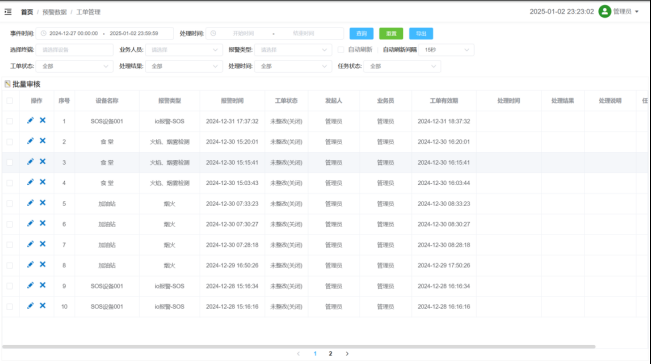This screenshot has width=653, height=364.
Task: Delete row 4 with the X icon
Action: pos(42,182)
